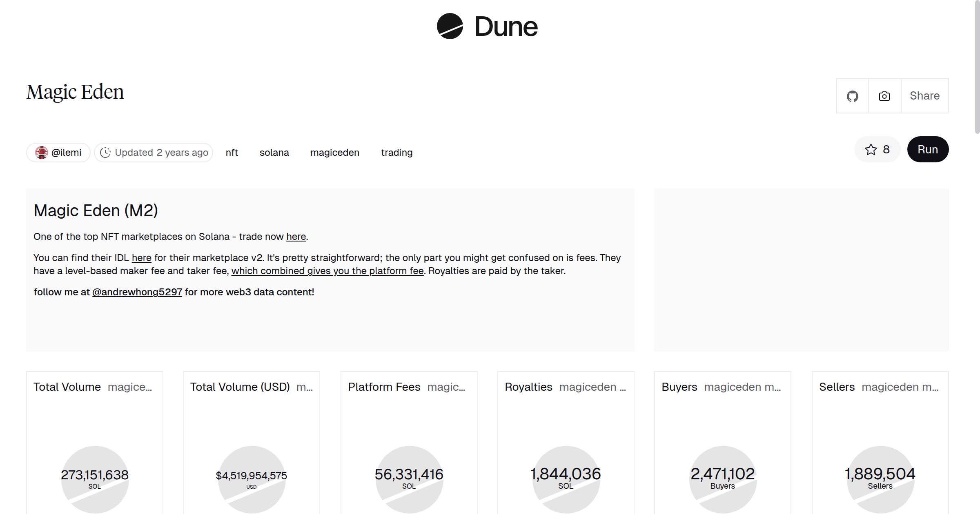Open the @andrewhong5297 profile link
Screen dimensions: 980x514
(137, 292)
